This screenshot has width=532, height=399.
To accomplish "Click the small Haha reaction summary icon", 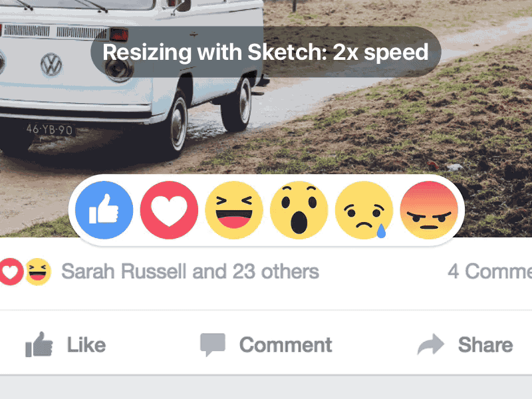I will point(39,272).
